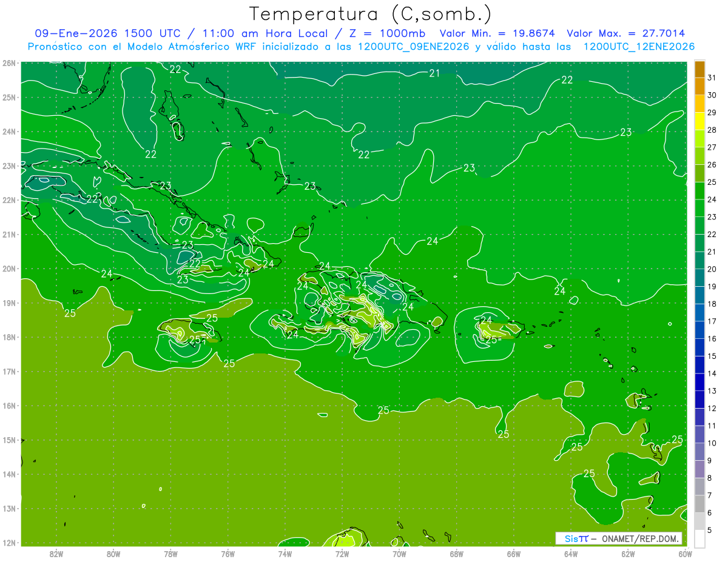
Task: Click the 76W longitude axis label
Action: click(x=227, y=554)
